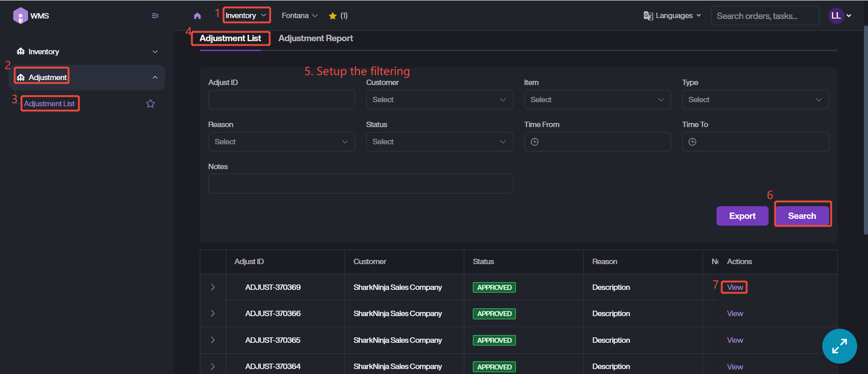
Task: Click the home icon in top bar
Action: (x=197, y=16)
